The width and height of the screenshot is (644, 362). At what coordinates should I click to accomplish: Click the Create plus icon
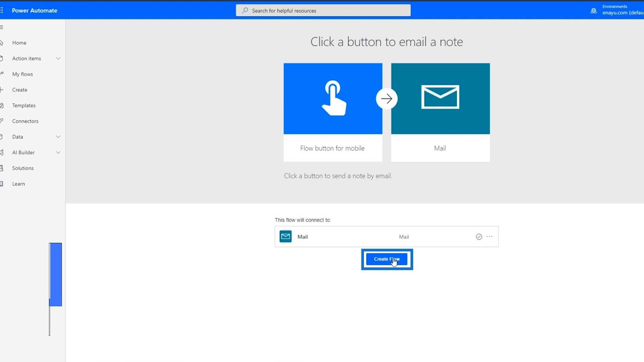[x=2, y=90]
